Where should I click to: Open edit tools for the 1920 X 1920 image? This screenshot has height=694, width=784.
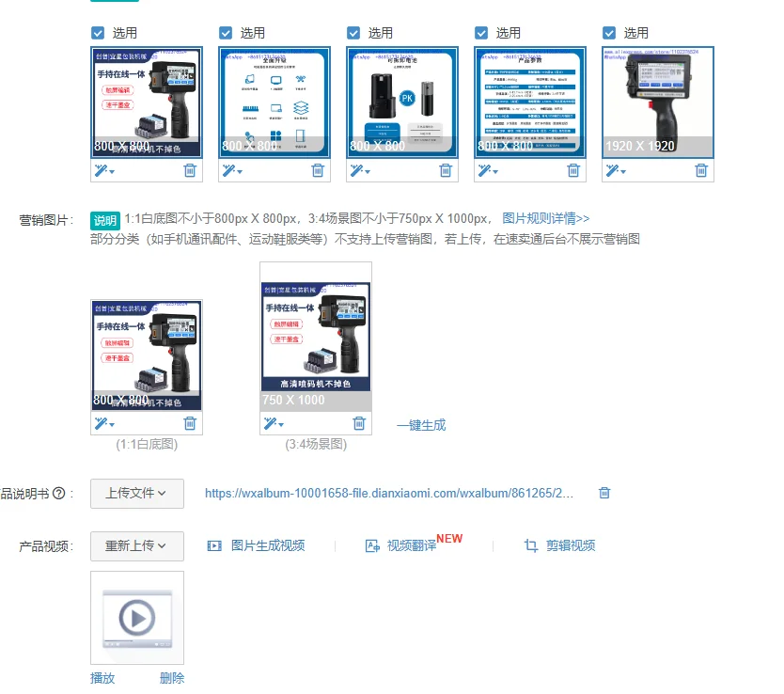[x=616, y=171]
